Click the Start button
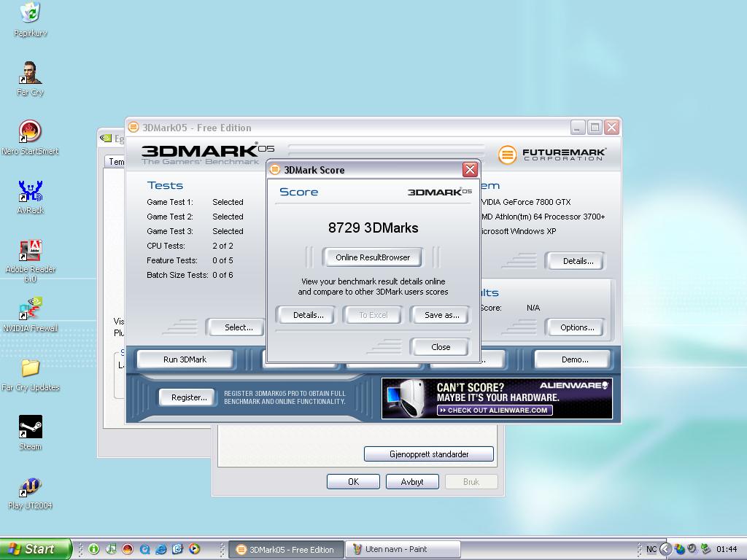 (x=35, y=549)
